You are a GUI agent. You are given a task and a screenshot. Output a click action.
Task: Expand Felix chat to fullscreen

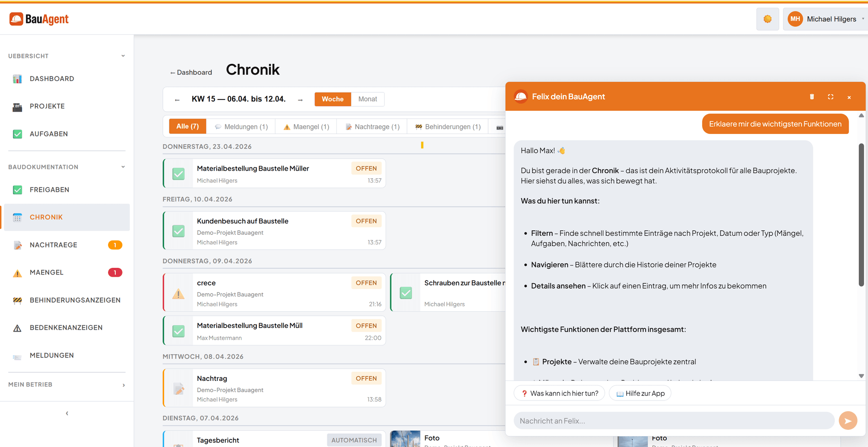tap(830, 97)
